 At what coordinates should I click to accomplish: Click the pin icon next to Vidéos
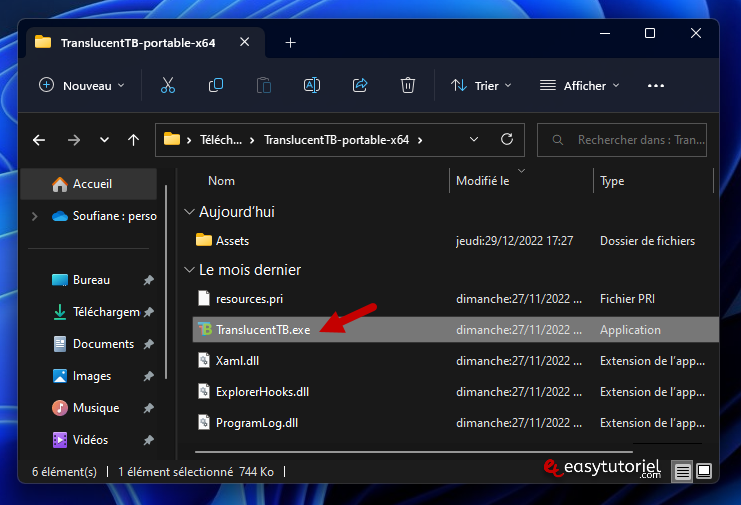[148, 440]
